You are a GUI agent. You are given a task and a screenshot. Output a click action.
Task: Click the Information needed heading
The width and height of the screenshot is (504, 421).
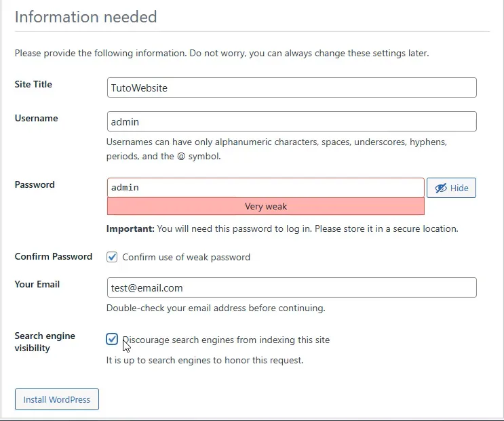click(x=85, y=16)
